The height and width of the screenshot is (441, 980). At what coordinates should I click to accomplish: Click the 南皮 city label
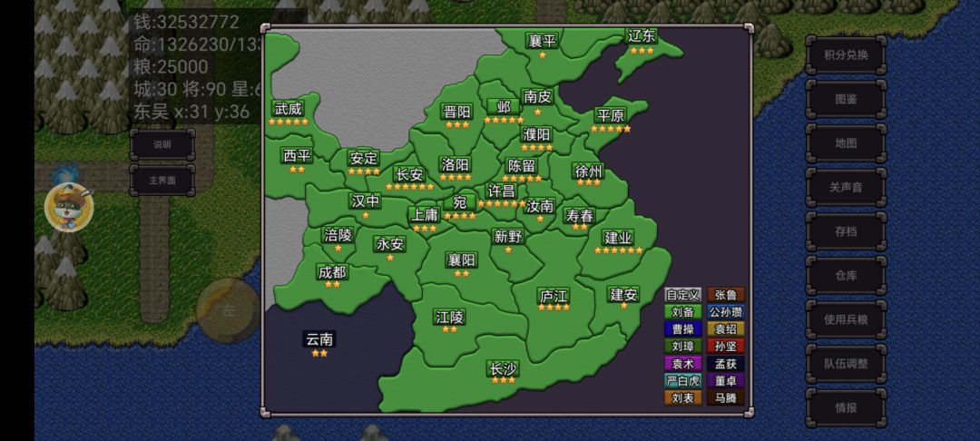pos(537,97)
